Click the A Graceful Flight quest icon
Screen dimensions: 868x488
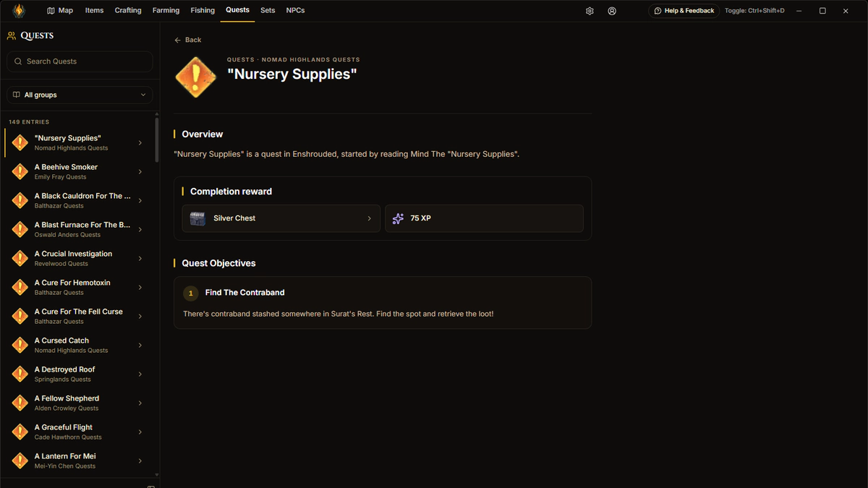click(20, 432)
